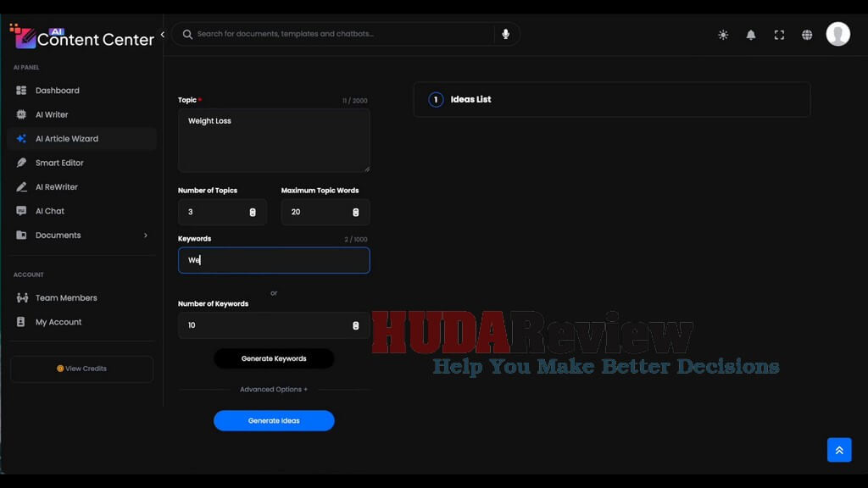Open language globe icon
868x488 pixels.
tap(807, 35)
